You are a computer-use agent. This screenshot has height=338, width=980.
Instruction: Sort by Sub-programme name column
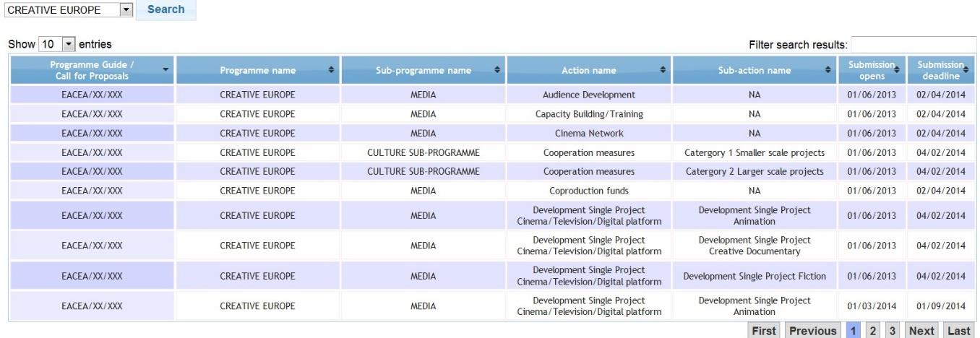(x=423, y=70)
